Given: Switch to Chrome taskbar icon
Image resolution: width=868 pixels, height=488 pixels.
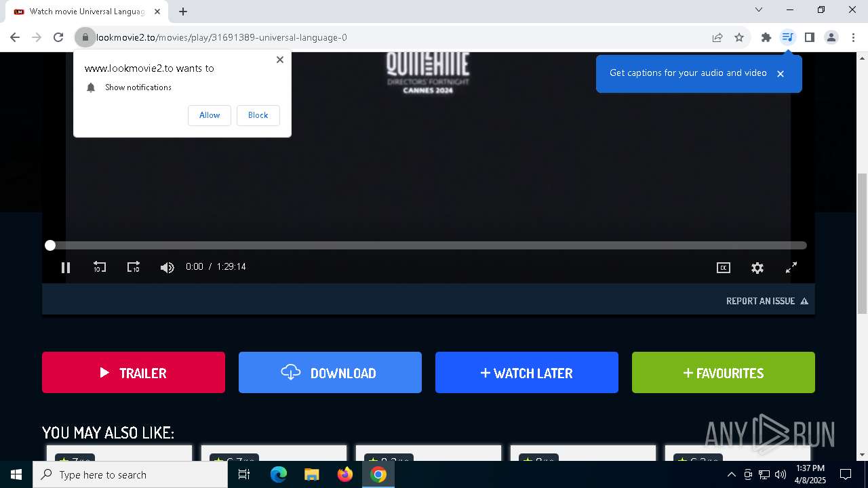Looking at the screenshot, I should click(378, 474).
